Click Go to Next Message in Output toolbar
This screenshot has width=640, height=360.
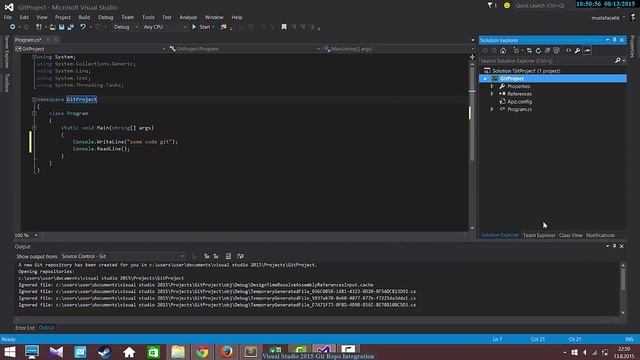(216, 256)
